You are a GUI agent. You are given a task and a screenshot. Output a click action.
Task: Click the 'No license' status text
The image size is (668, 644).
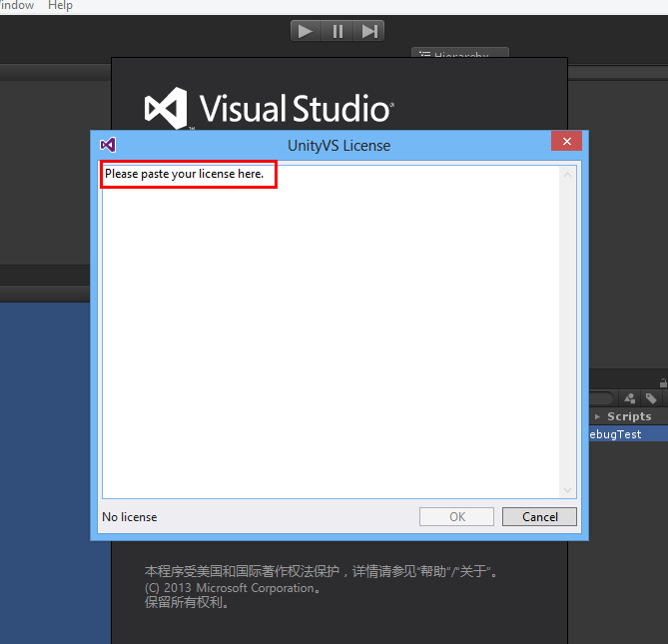point(130,517)
